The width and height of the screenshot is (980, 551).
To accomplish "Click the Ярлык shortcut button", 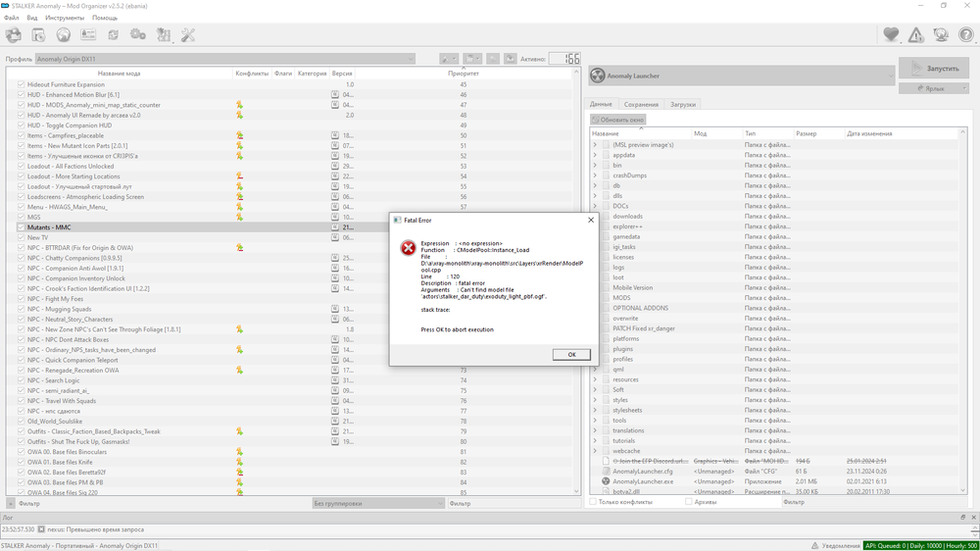I will pyautogui.click(x=934, y=89).
